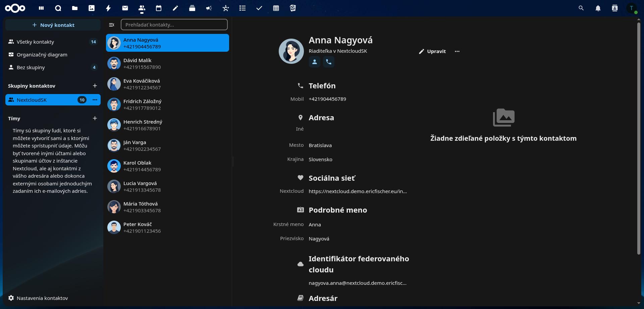The height and width of the screenshot is (309, 644).
Task: Click the Nový kontakt button
Action: (53, 25)
